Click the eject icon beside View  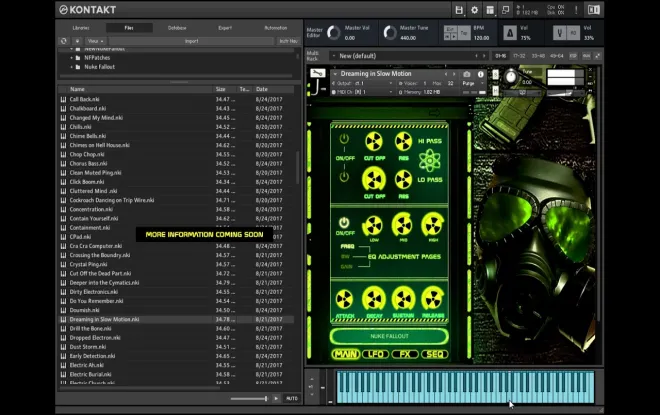click(77, 41)
